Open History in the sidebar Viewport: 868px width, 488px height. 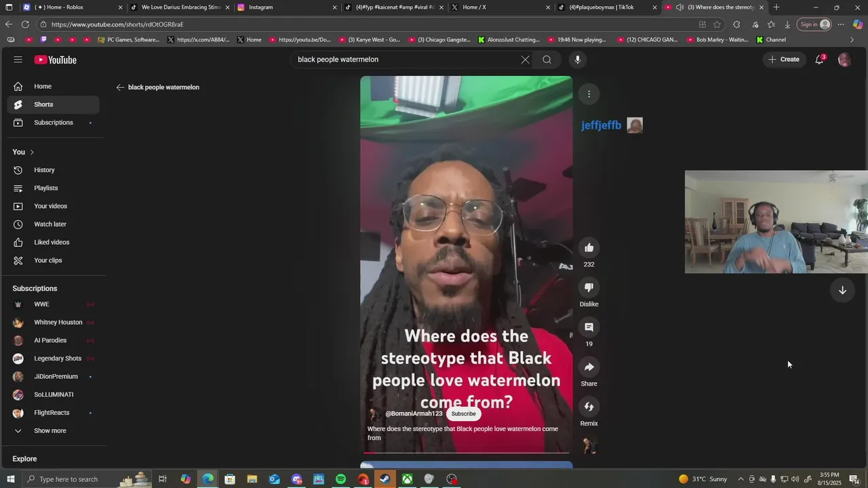[53, 170]
